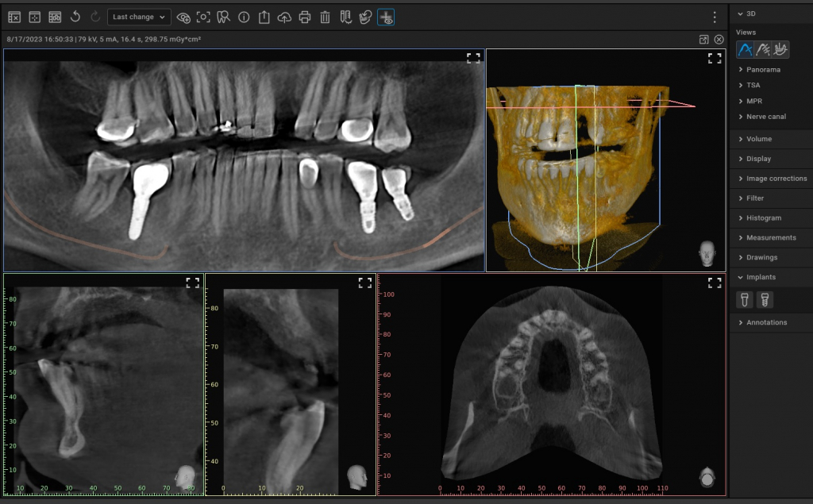Close the current image view

719,40
